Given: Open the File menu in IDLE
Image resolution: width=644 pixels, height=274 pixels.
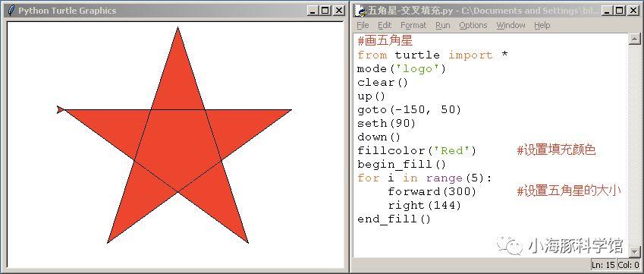Looking at the screenshot, I should [363, 26].
